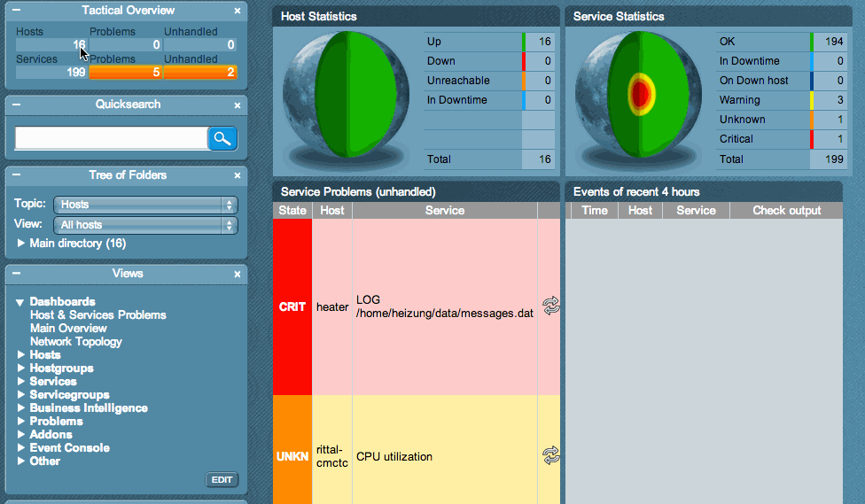The height and width of the screenshot is (504, 865).
Task: Click On Down host row
Action: pyautogui.click(x=782, y=81)
